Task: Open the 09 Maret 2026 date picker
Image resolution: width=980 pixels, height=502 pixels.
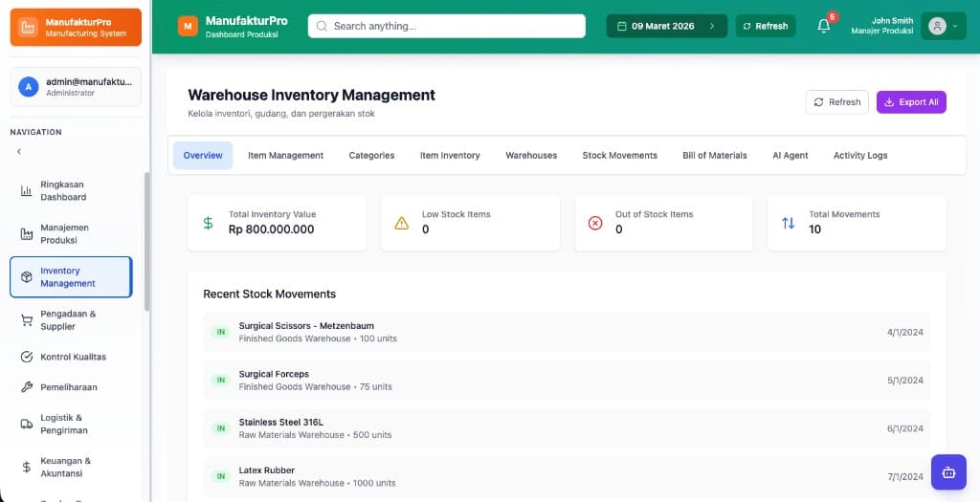Action: tap(666, 27)
